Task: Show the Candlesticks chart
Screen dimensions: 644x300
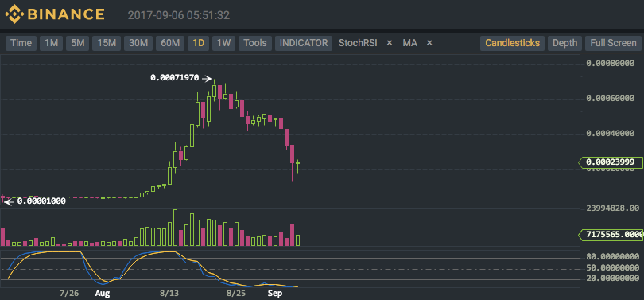Action: coord(513,43)
